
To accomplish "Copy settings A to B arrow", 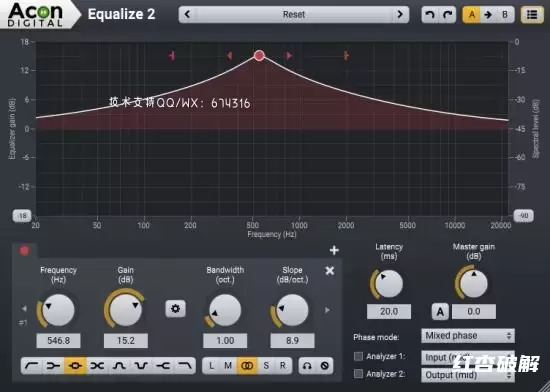I will (488, 15).
